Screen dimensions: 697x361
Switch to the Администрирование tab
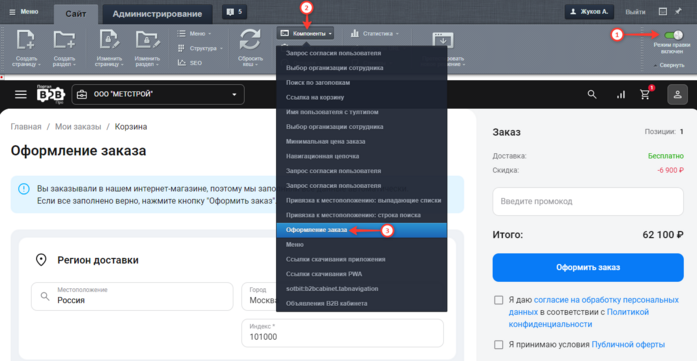tap(157, 14)
